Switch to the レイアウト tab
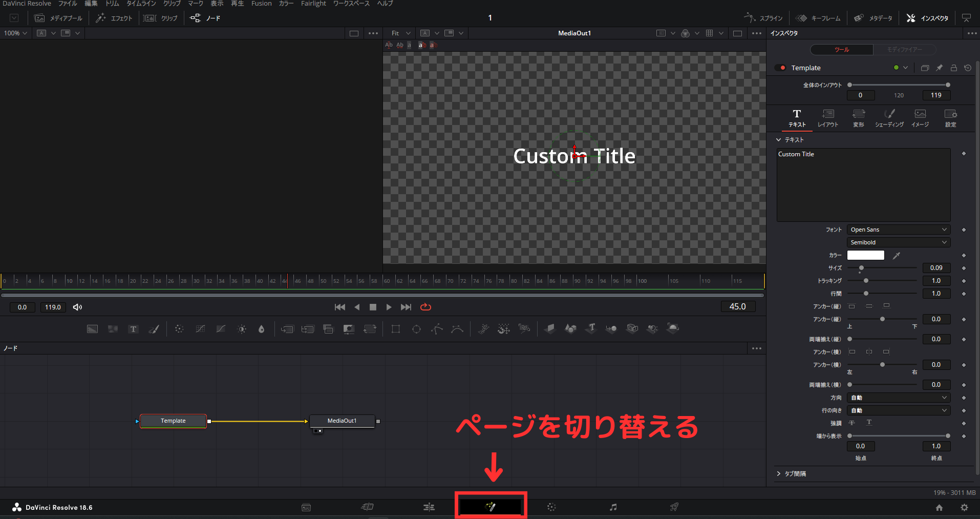980x519 pixels. tap(827, 118)
